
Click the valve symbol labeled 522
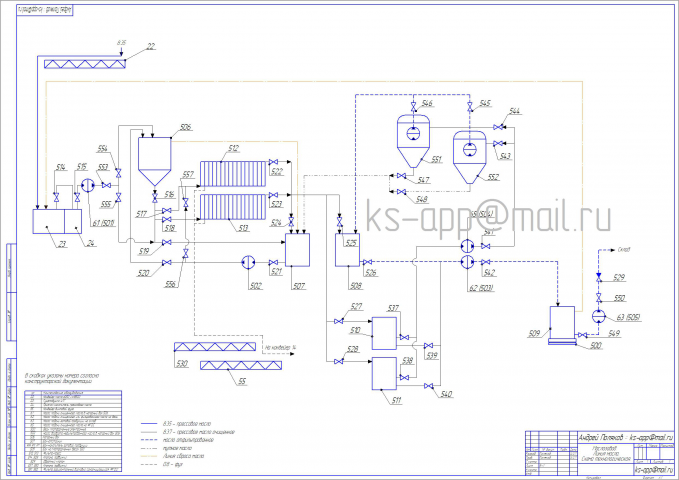pos(273,162)
